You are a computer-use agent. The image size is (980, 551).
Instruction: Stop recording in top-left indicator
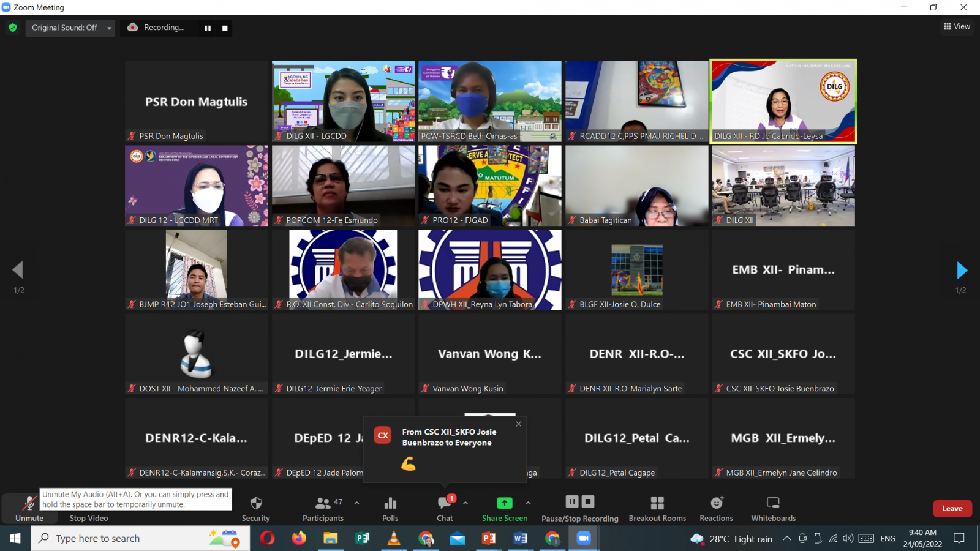(x=225, y=28)
